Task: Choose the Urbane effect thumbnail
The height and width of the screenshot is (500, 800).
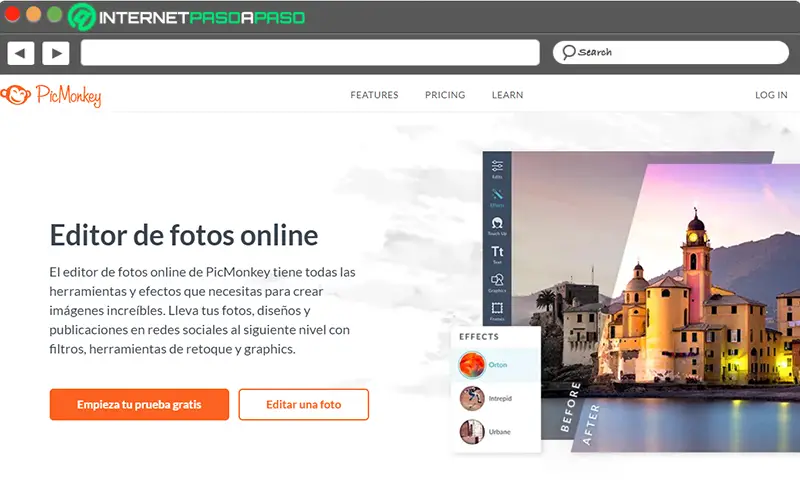Action: (x=471, y=432)
